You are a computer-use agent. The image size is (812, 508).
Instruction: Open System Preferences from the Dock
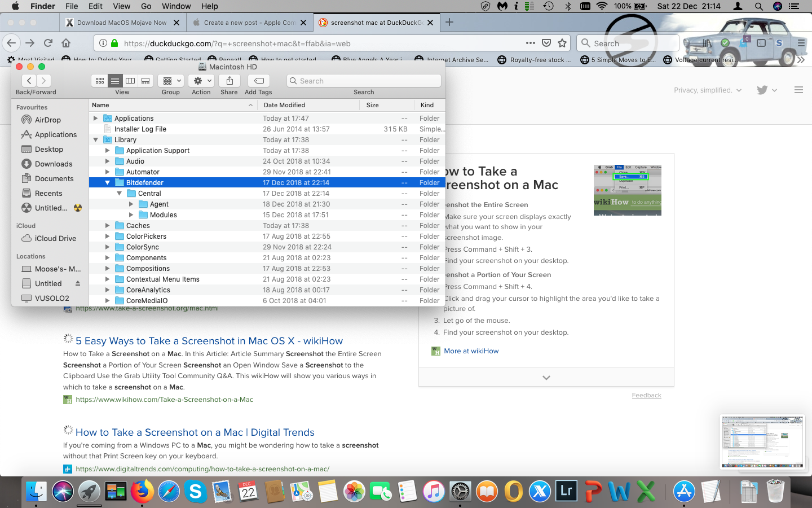tap(460, 492)
